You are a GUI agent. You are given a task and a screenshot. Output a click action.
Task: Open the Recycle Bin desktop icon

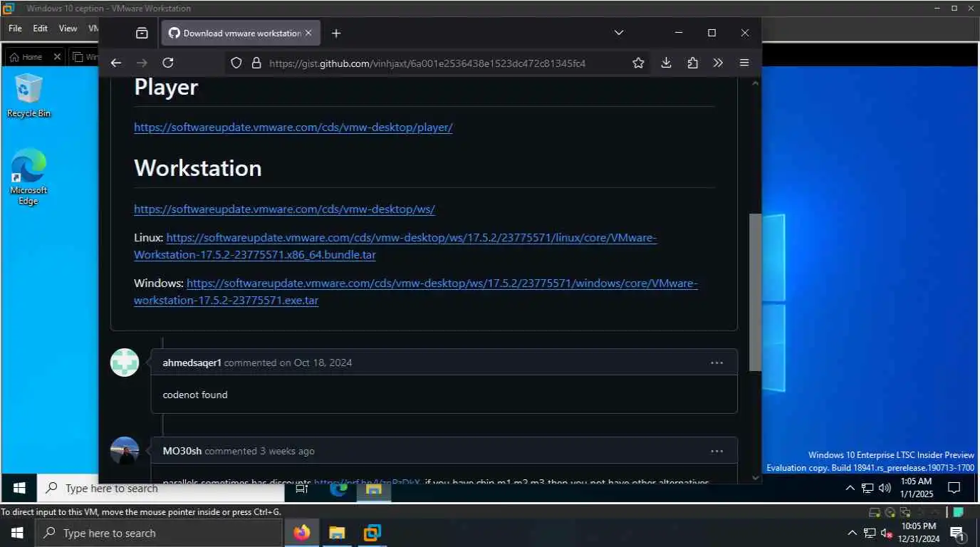tap(28, 95)
